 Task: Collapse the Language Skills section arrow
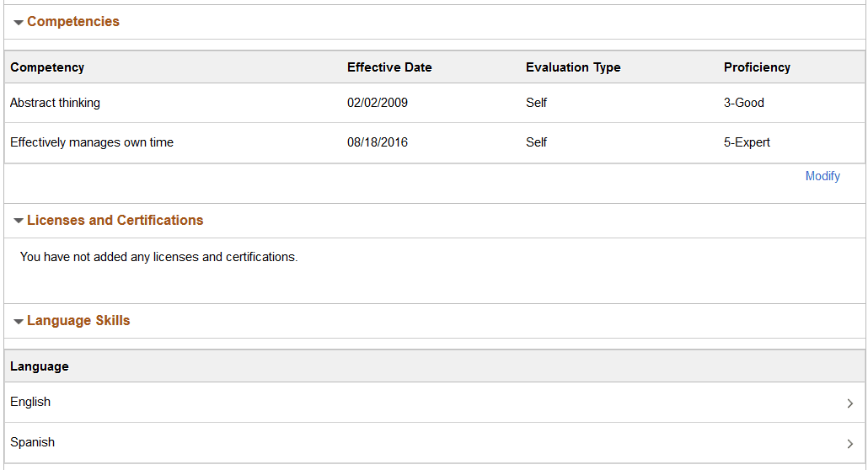pos(18,322)
